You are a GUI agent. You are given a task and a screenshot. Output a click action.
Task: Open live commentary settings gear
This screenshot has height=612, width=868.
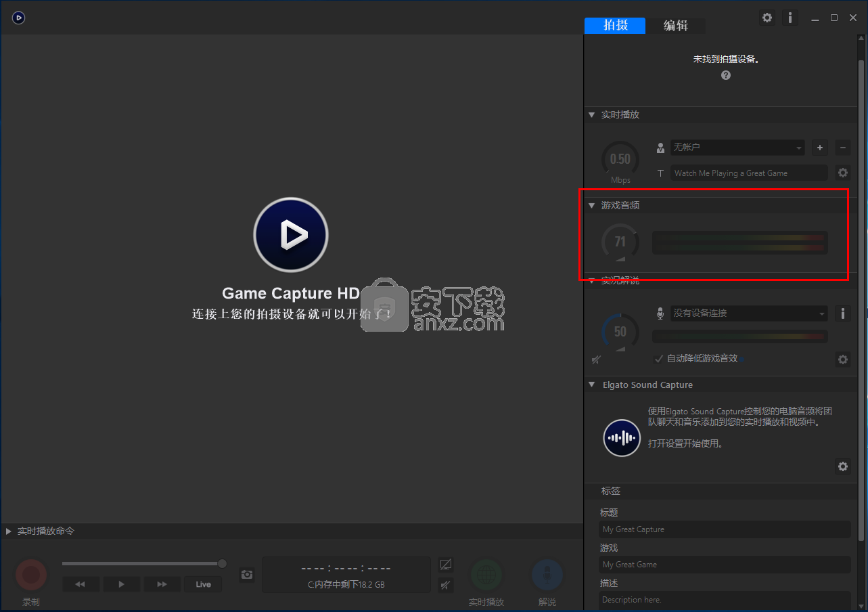point(842,359)
